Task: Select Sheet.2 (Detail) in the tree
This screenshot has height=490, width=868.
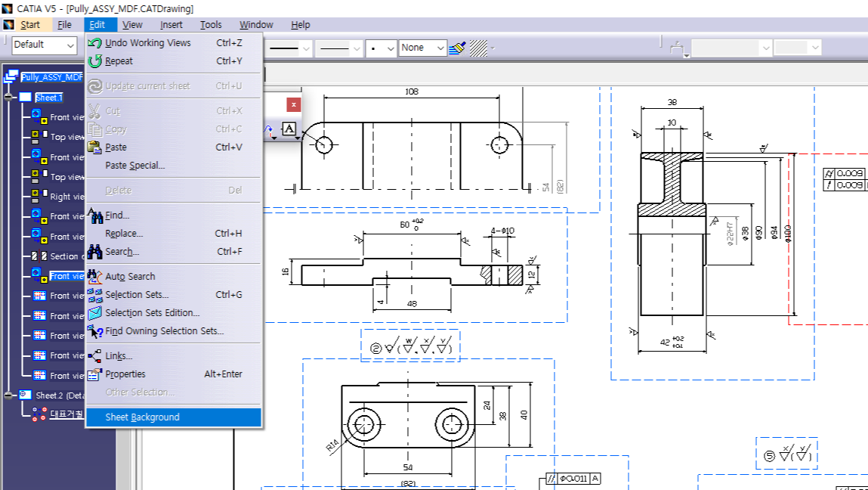Action: click(58, 395)
